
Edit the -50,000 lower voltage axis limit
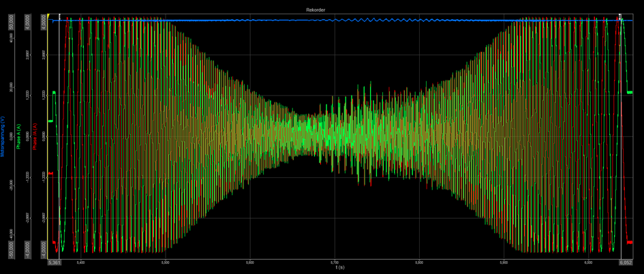[x=11, y=249]
